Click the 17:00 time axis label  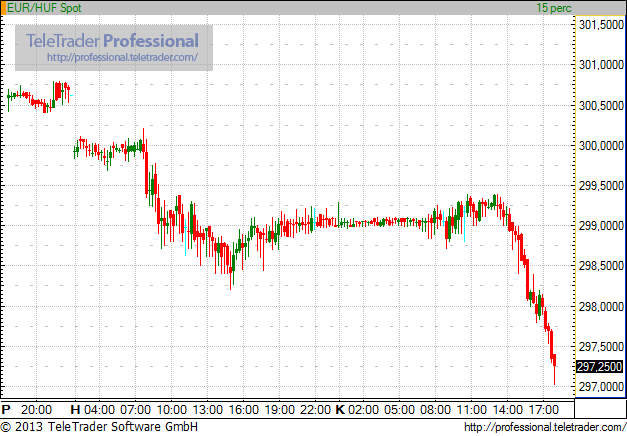tap(543, 410)
